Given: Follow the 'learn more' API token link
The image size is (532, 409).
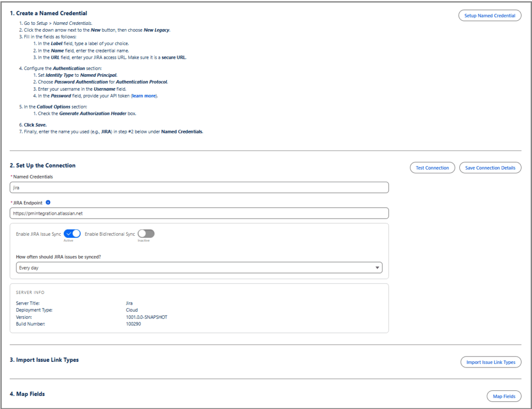Looking at the screenshot, I should pyautogui.click(x=144, y=96).
